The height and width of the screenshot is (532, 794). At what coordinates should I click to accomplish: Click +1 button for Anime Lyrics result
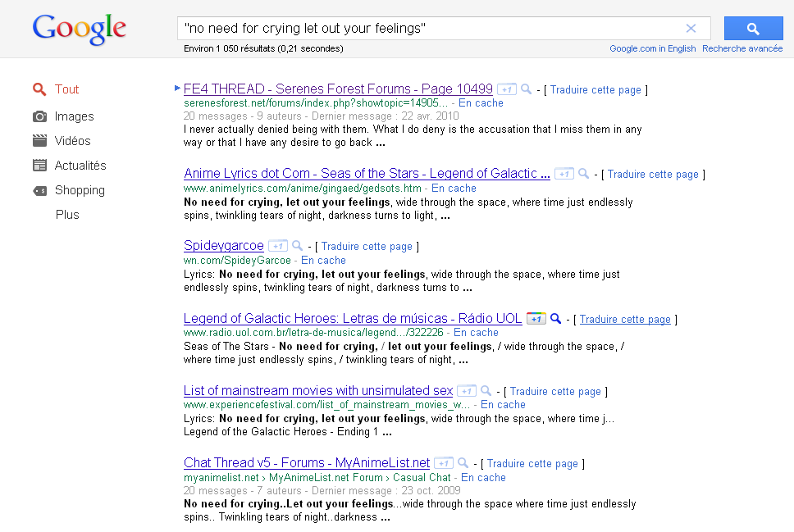(x=564, y=174)
